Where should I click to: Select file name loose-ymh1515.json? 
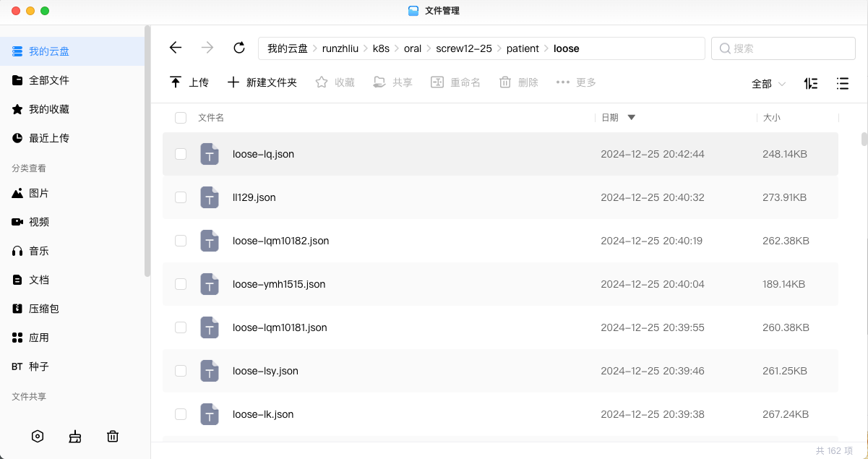pyautogui.click(x=279, y=284)
